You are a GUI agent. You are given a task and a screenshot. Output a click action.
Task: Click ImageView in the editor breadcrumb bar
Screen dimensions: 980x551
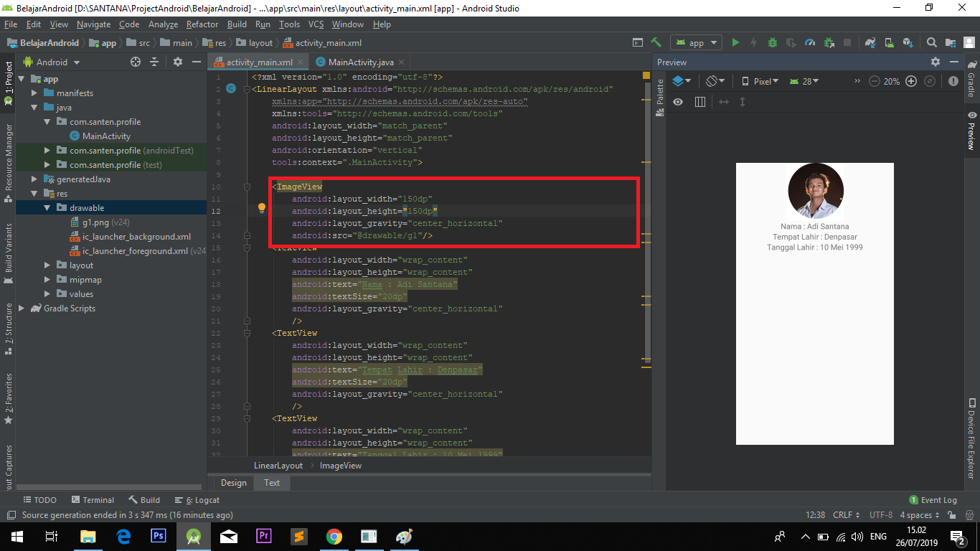point(339,465)
